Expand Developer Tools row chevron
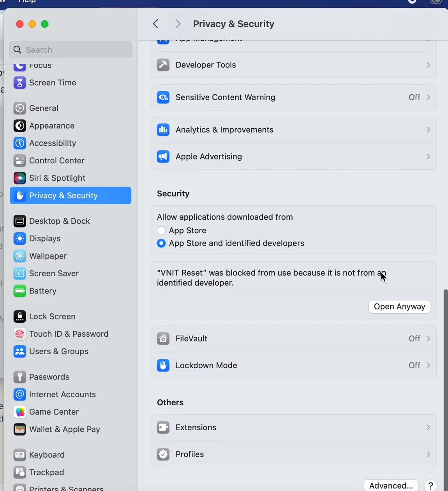448x491 pixels. click(428, 65)
